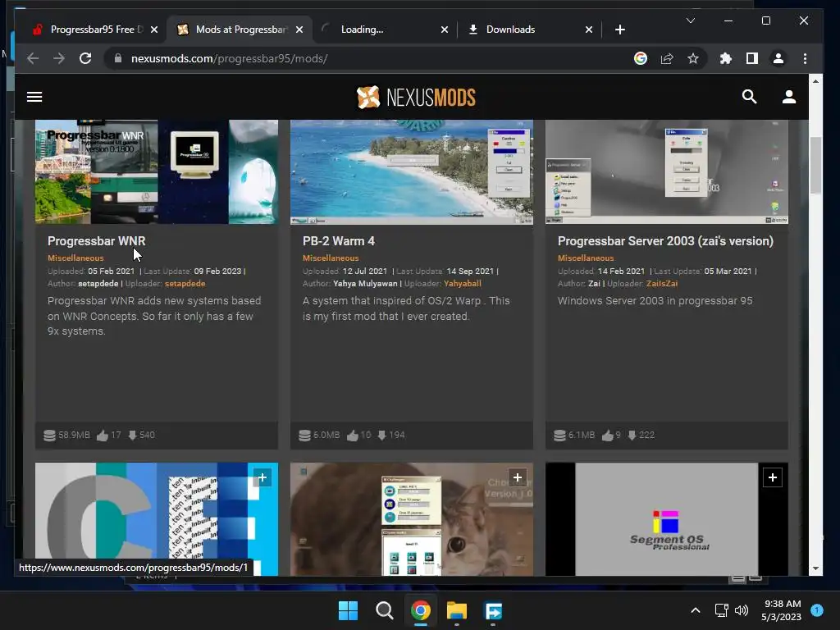Click the page vertical scrollbar thumb
This screenshot has width=840, height=630.
815,165
